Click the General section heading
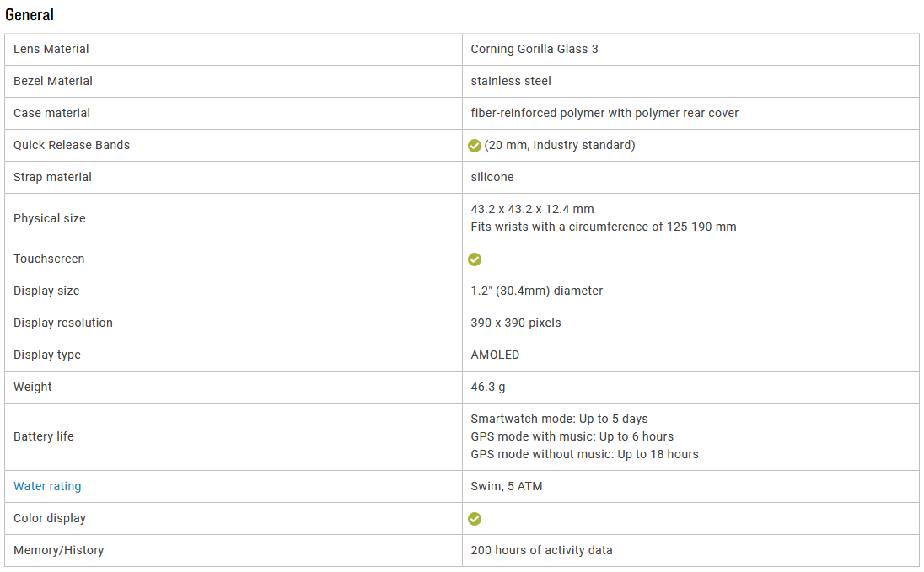Viewport: 924px width, 572px height. click(30, 14)
